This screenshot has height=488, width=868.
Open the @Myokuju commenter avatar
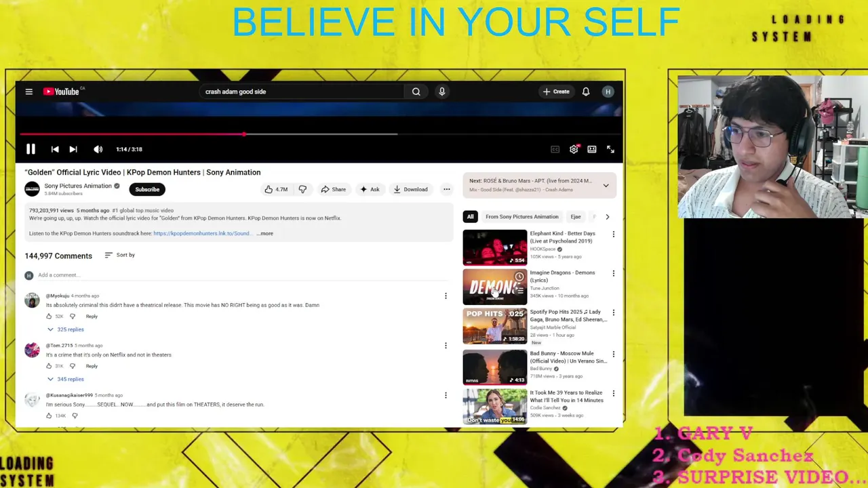32,300
